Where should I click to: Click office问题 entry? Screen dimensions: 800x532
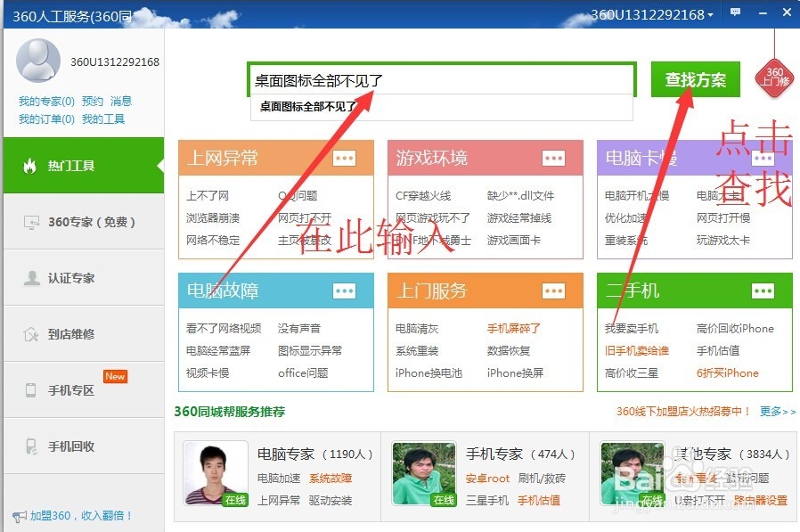pyautogui.click(x=303, y=372)
